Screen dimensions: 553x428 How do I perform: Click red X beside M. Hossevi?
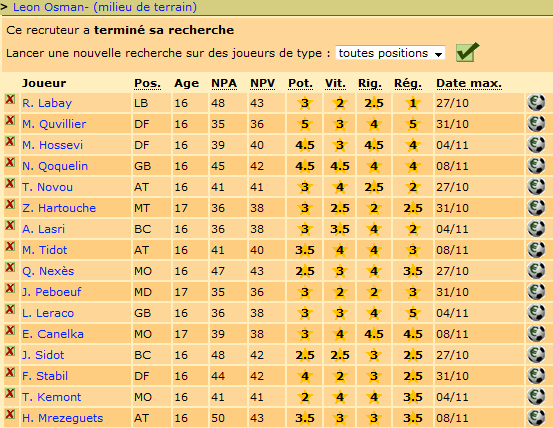click(10, 141)
